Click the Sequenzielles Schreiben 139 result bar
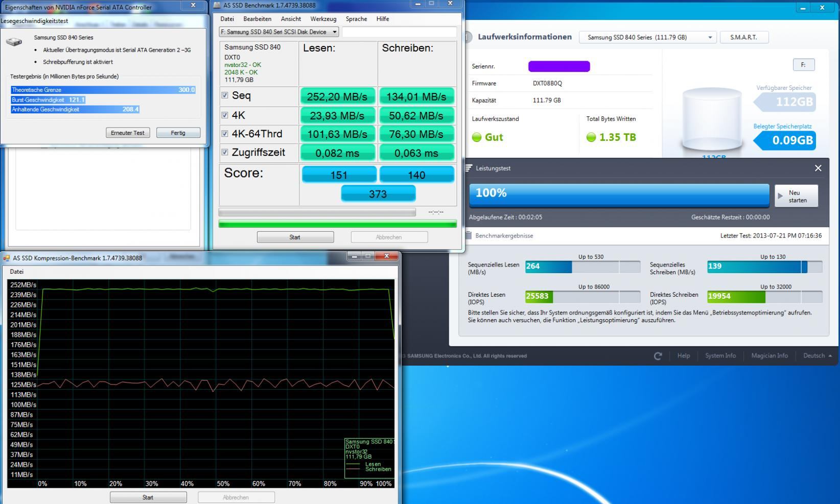 pos(764,267)
